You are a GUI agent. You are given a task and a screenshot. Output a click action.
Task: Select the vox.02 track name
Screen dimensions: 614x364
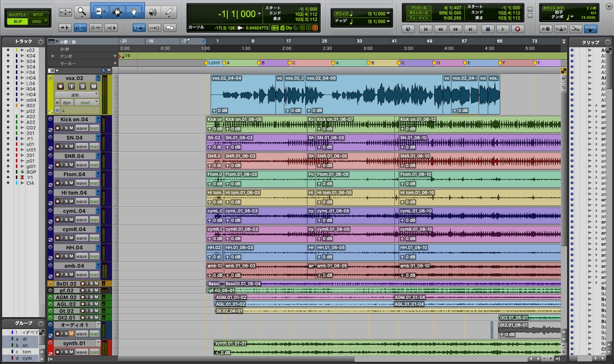pos(74,78)
